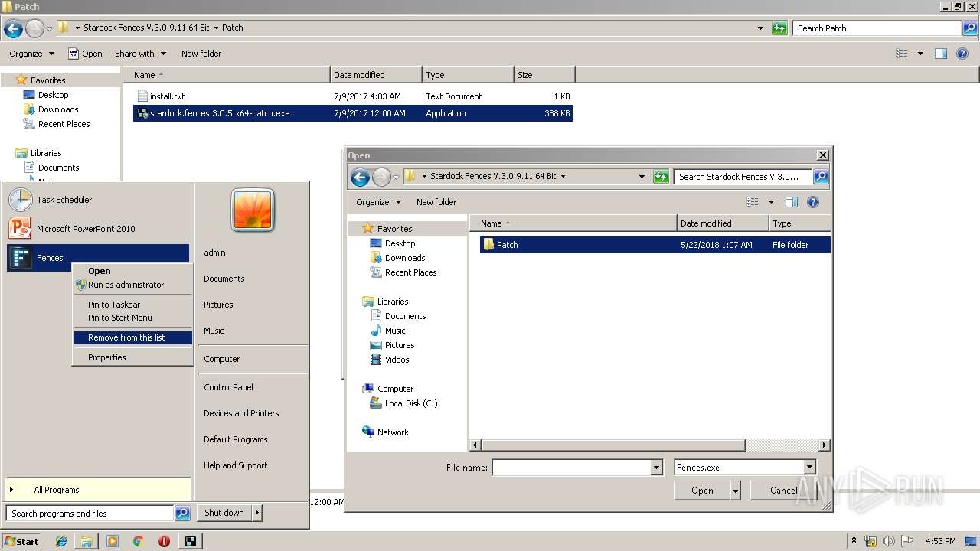Sort by 'Date modified' column in Patch window
This screenshot has height=551, width=980.
coord(376,75)
